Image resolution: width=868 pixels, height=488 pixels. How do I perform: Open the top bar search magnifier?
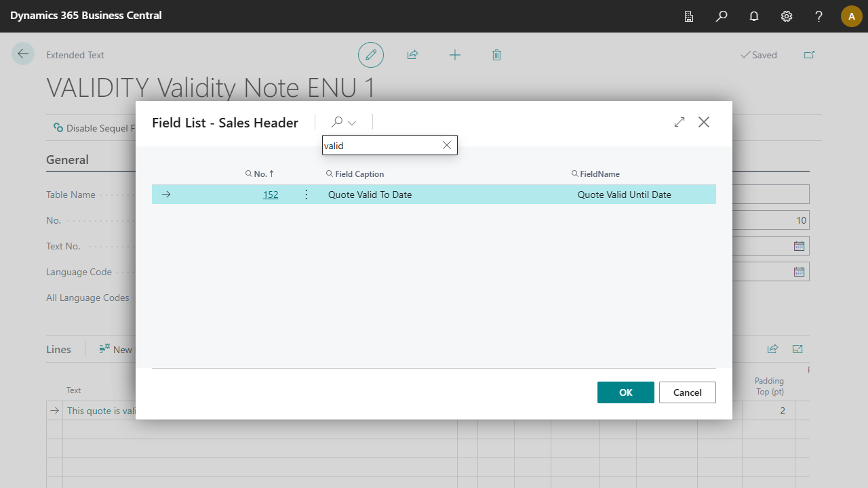[x=722, y=16]
